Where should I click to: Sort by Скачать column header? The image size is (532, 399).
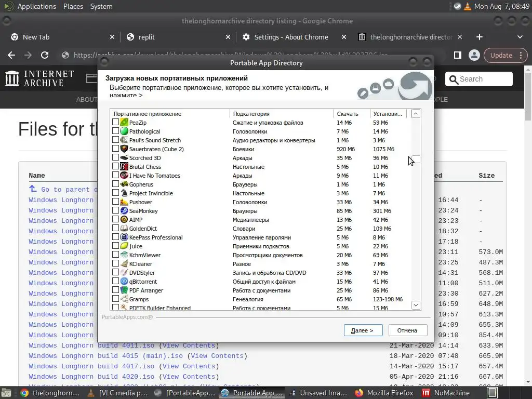tap(352, 114)
